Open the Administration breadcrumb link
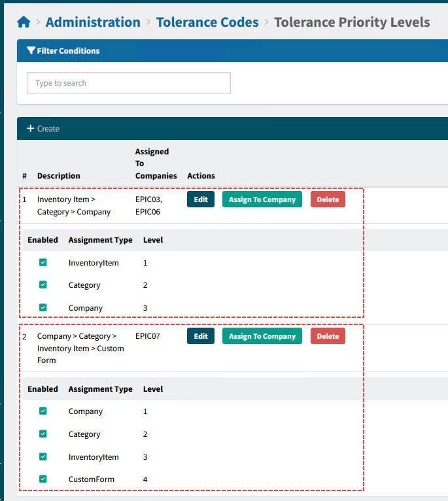Image resolution: width=448 pixels, height=501 pixels. point(93,22)
